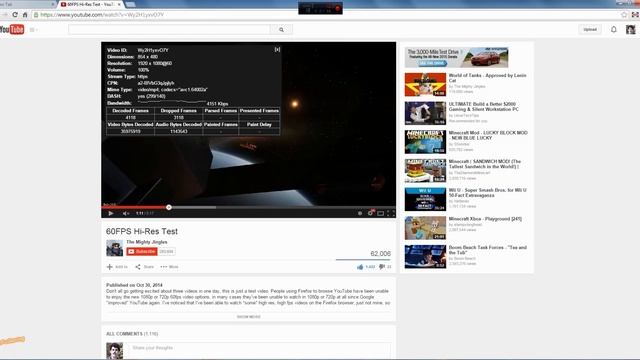Viewport: 640px width, 360px height.
Task: Open Minecraft Xbox - Playground [241] title
Action: coord(485,219)
